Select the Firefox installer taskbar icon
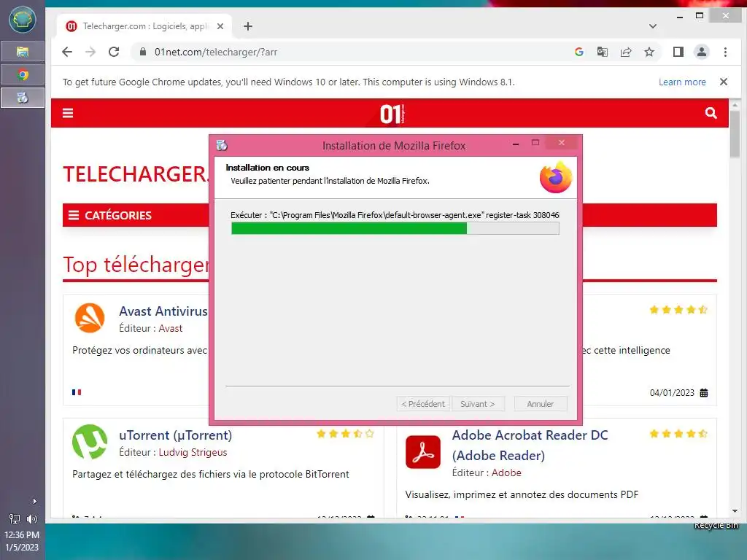Screen dimensions: 747x560 pos(23,98)
